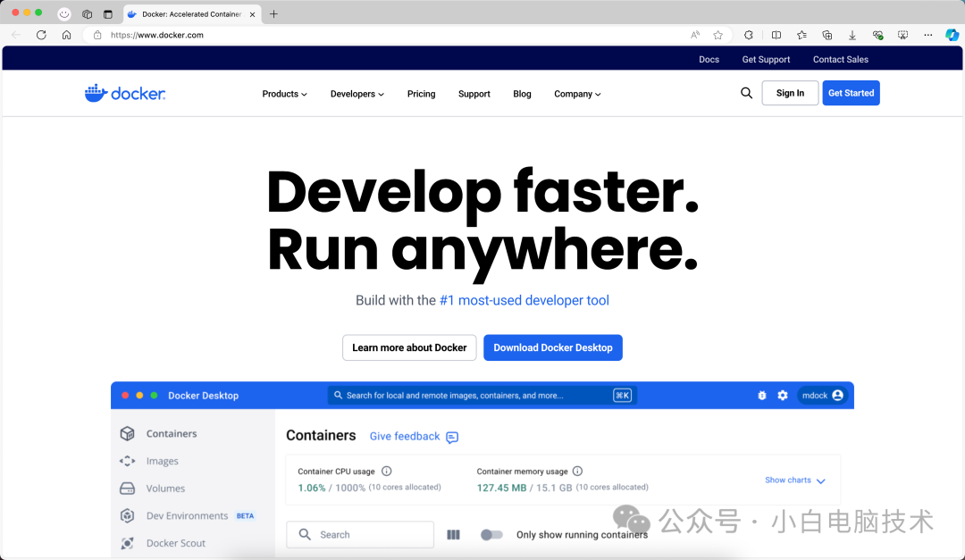Click the Give feedback chat icon
Screen dimensions: 965x560
coord(452,437)
